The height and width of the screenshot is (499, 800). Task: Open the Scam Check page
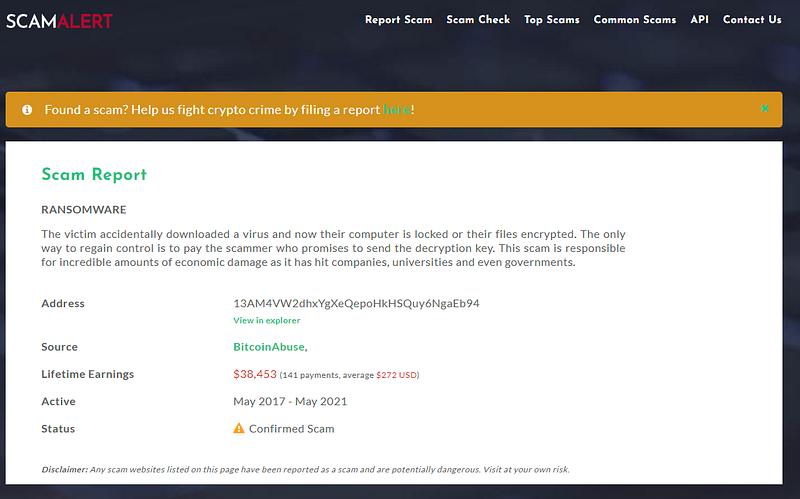click(x=478, y=20)
